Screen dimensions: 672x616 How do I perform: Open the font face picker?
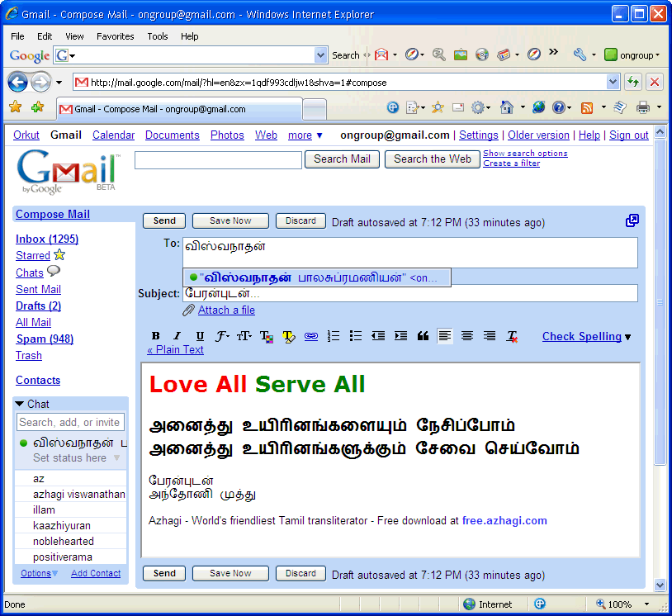click(222, 336)
